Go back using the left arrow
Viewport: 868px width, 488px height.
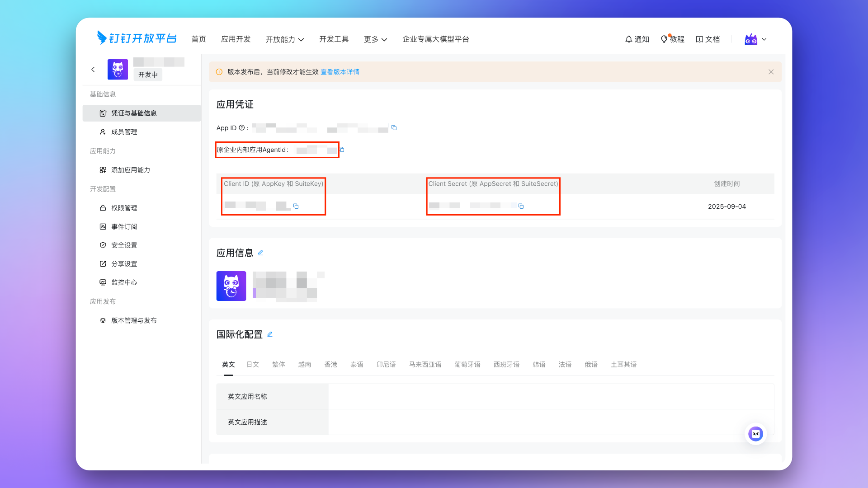(x=93, y=70)
